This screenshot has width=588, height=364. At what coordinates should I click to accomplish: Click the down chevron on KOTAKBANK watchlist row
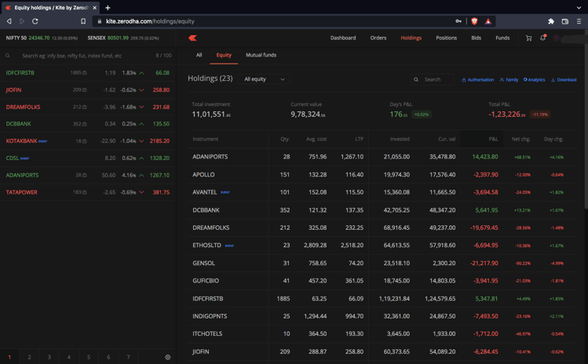click(x=141, y=141)
